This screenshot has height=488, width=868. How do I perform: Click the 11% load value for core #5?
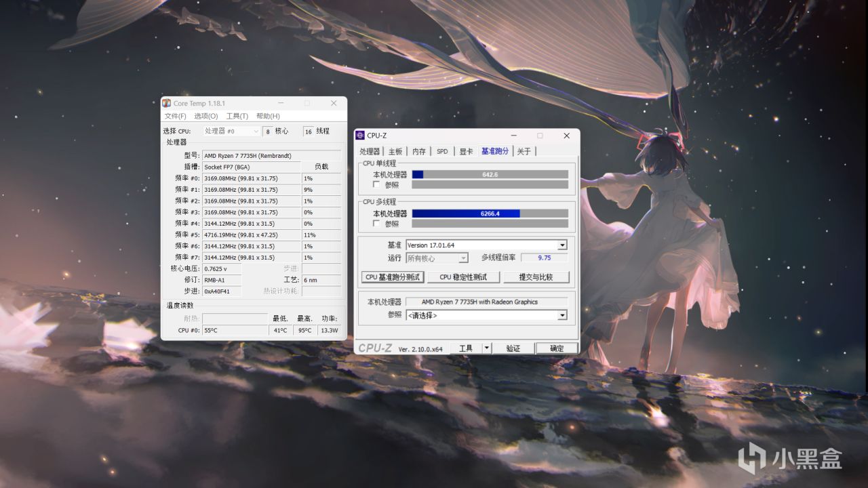click(321, 235)
